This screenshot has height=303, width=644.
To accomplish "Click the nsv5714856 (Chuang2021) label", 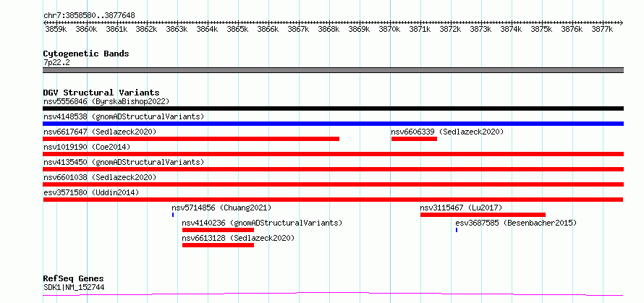I will coord(222,208).
